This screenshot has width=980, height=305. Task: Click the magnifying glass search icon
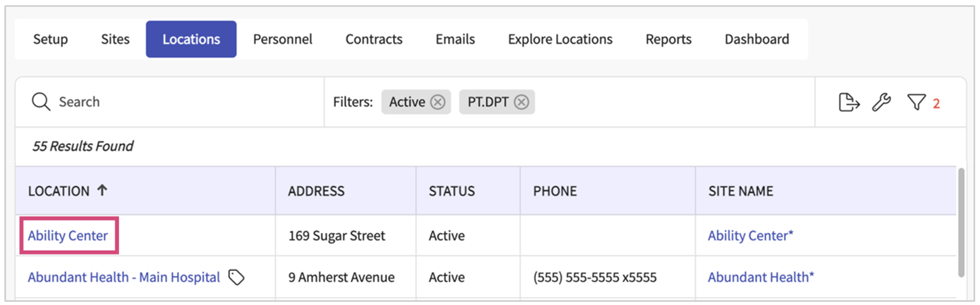41,102
